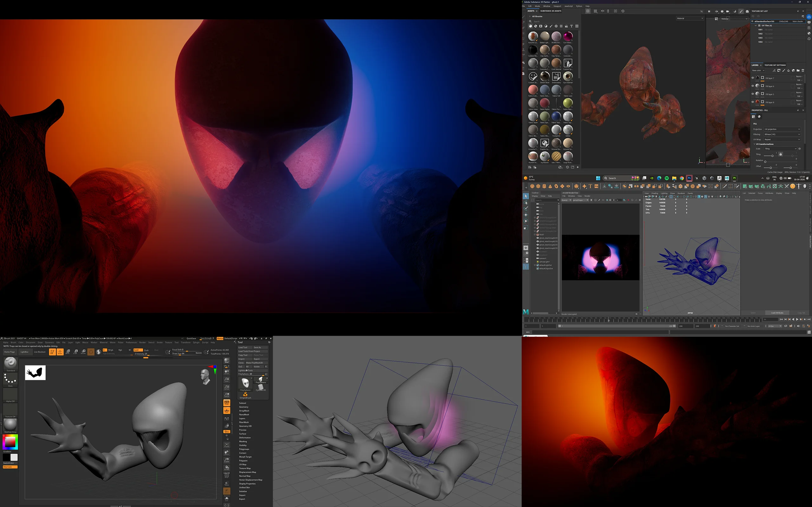Switch to the Texture Set Settings tab
812x507 pixels.
[x=775, y=65]
